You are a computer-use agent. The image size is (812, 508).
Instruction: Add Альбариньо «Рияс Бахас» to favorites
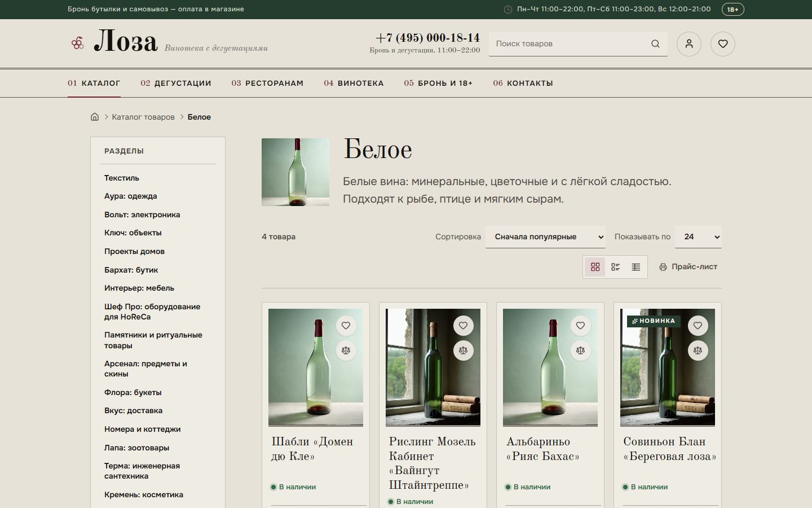[x=580, y=325]
